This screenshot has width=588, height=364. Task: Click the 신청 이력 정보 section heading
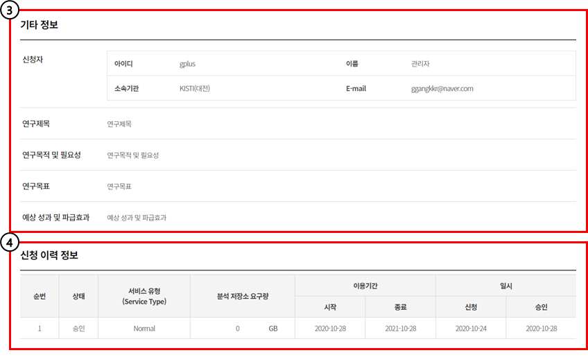pos(49,255)
